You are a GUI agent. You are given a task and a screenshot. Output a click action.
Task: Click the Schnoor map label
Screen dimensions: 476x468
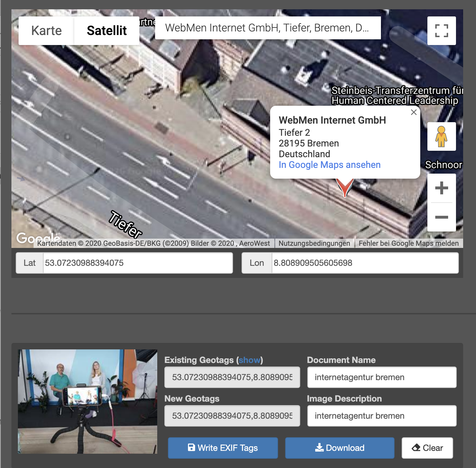pyautogui.click(x=444, y=165)
